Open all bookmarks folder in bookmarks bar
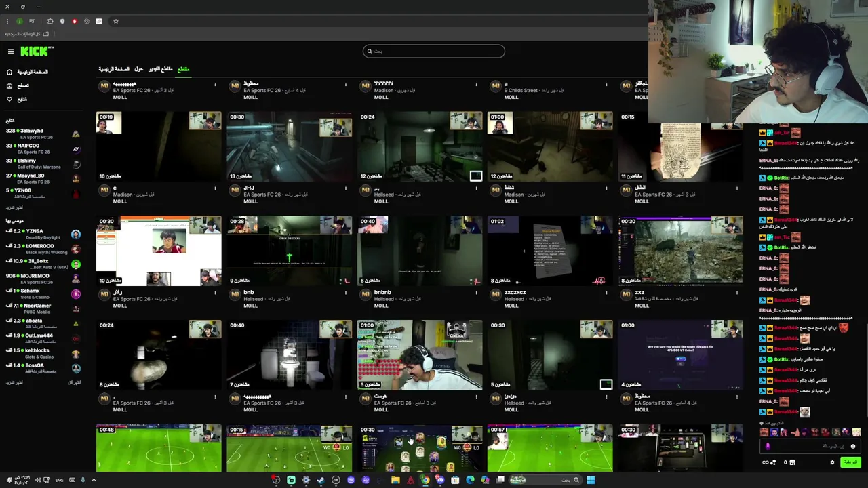The width and height of the screenshot is (868, 488). pyautogui.click(x=27, y=34)
